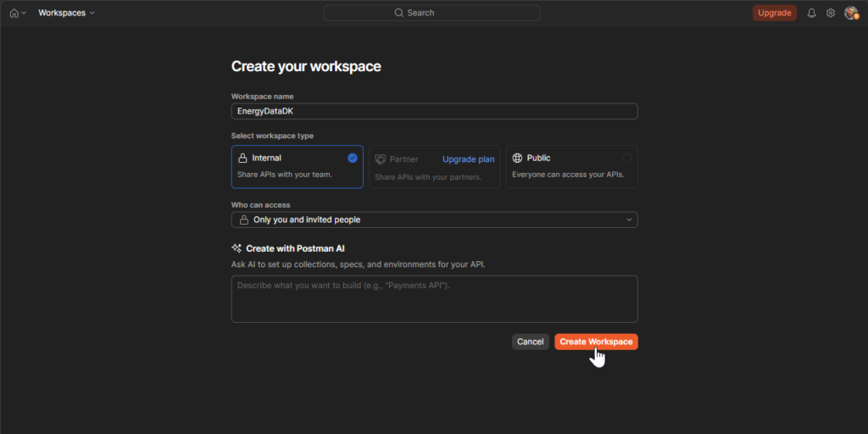
Task: Click the Partner handshake icon
Action: coord(381,159)
